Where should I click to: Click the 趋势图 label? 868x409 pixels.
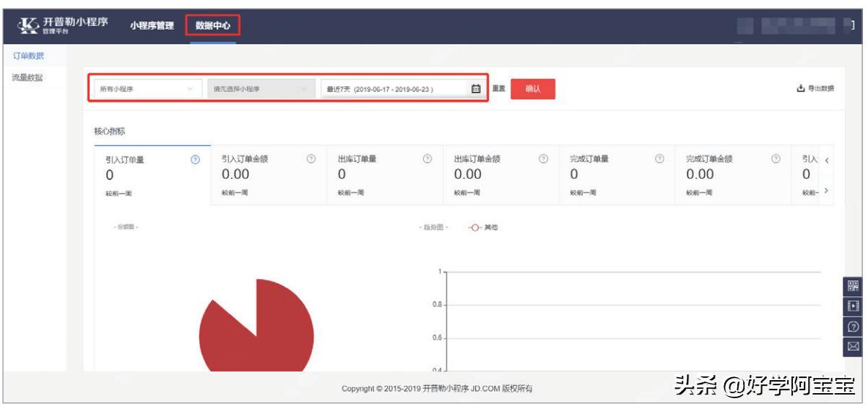(434, 227)
